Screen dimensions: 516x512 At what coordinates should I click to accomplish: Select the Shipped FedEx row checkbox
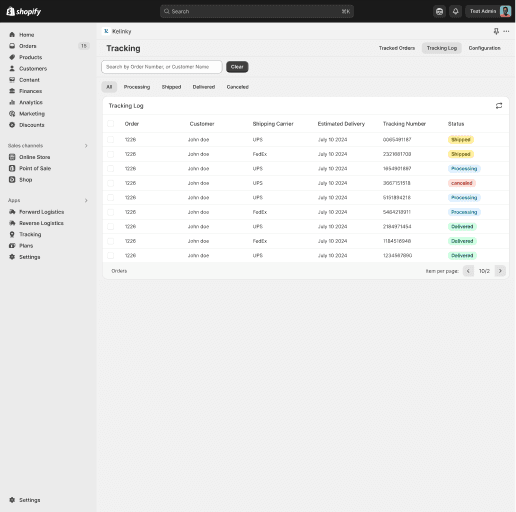pos(111,154)
